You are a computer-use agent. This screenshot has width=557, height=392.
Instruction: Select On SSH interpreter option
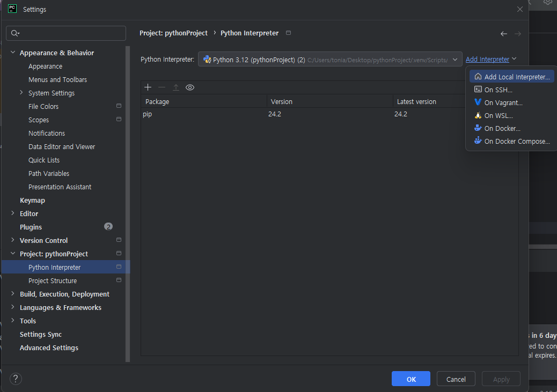(511, 90)
